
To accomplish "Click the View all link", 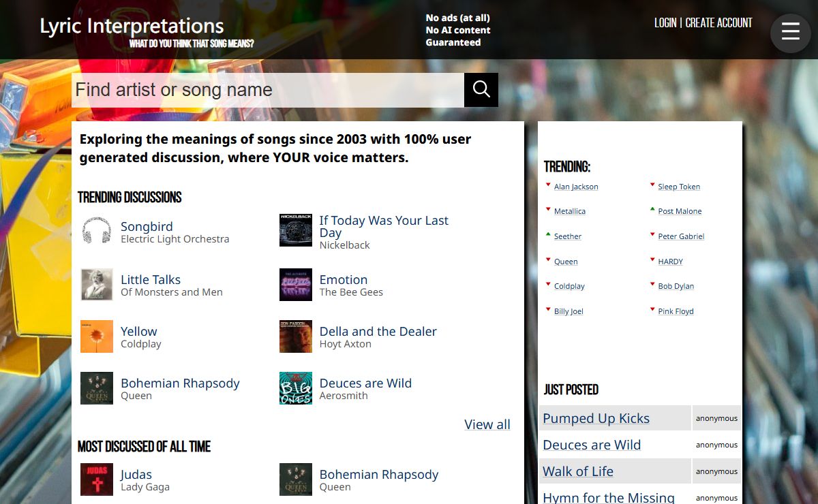I will (487, 424).
